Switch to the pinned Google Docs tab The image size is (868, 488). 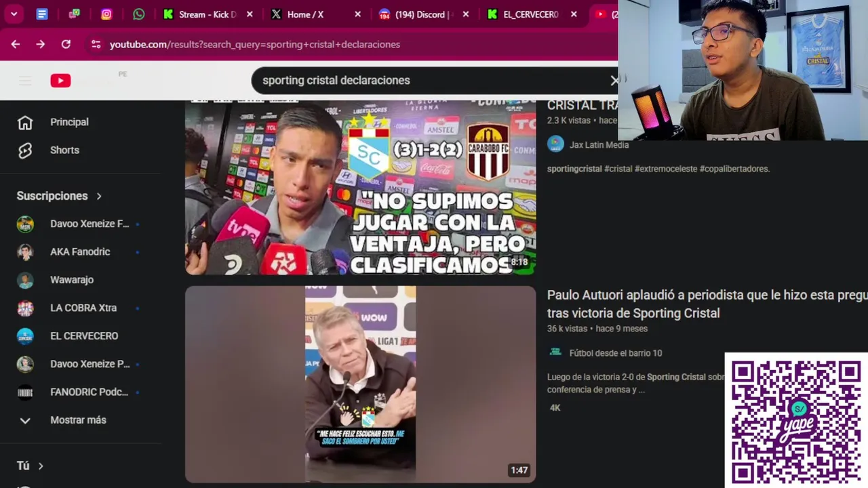42,14
